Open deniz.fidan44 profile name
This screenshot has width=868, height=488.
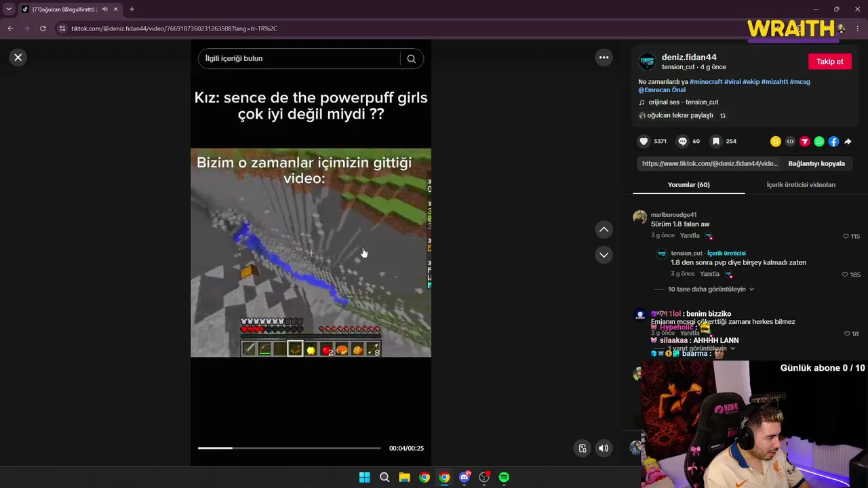pyautogui.click(x=689, y=58)
